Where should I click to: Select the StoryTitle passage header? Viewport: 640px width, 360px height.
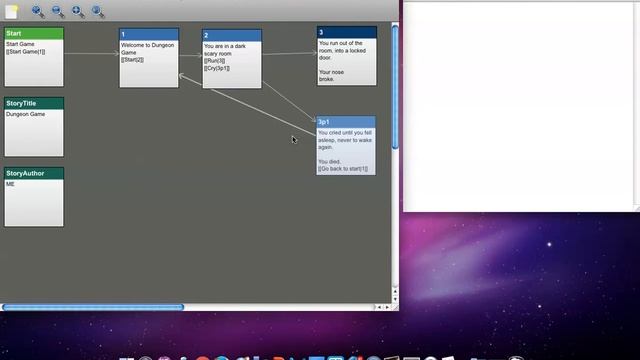(x=34, y=103)
